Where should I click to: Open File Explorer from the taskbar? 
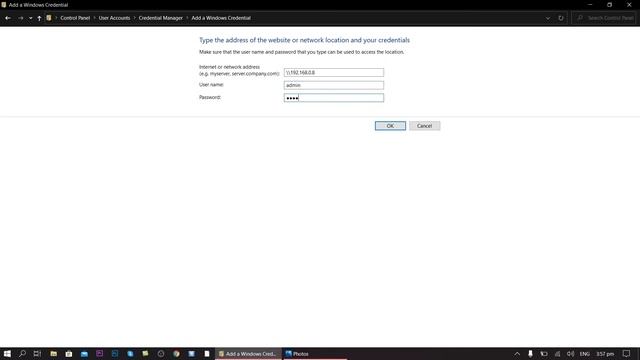coord(53,353)
